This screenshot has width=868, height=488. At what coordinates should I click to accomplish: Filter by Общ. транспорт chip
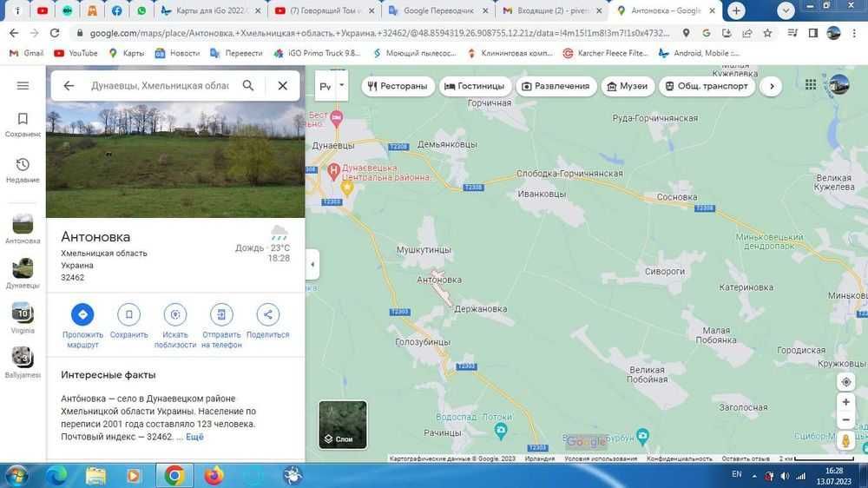[707, 86]
